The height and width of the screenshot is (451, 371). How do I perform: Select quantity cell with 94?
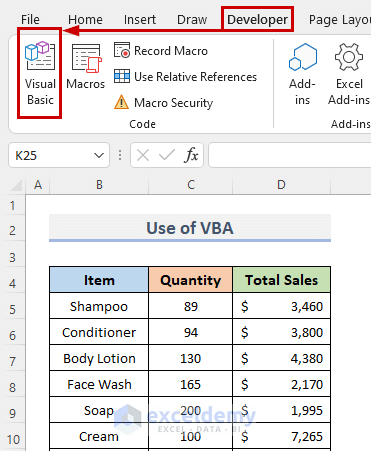pyautogui.click(x=191, y=332)
